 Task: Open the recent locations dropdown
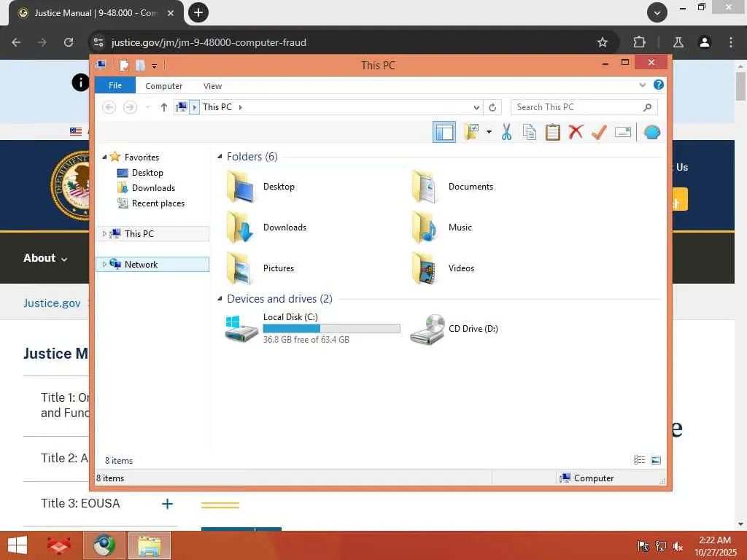(147, 107)
